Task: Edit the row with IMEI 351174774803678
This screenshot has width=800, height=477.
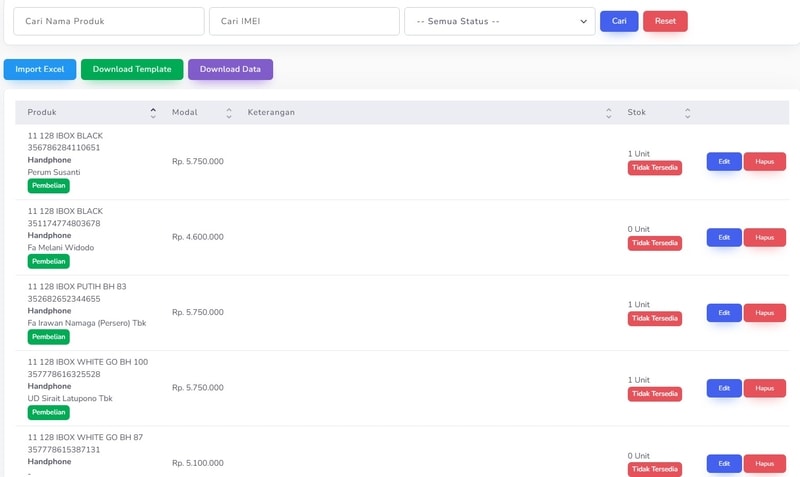Action: coord(724,237)
